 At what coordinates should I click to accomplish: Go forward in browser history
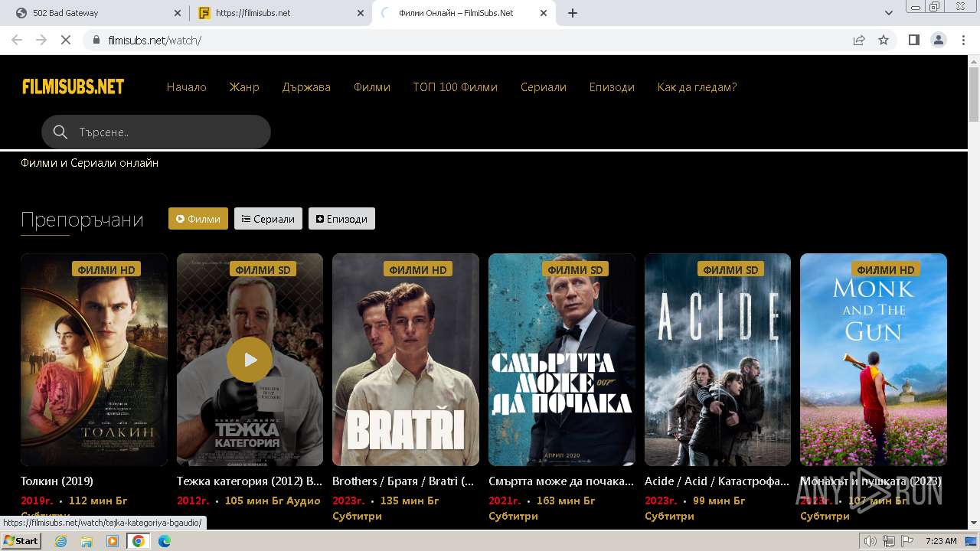(41, 40)
